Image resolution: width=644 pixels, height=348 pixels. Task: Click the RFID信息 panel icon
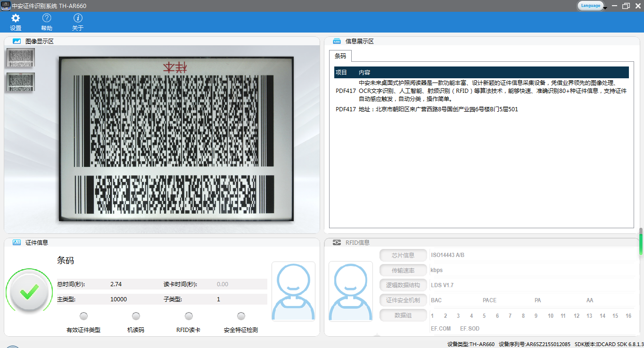tap(337, 242)
